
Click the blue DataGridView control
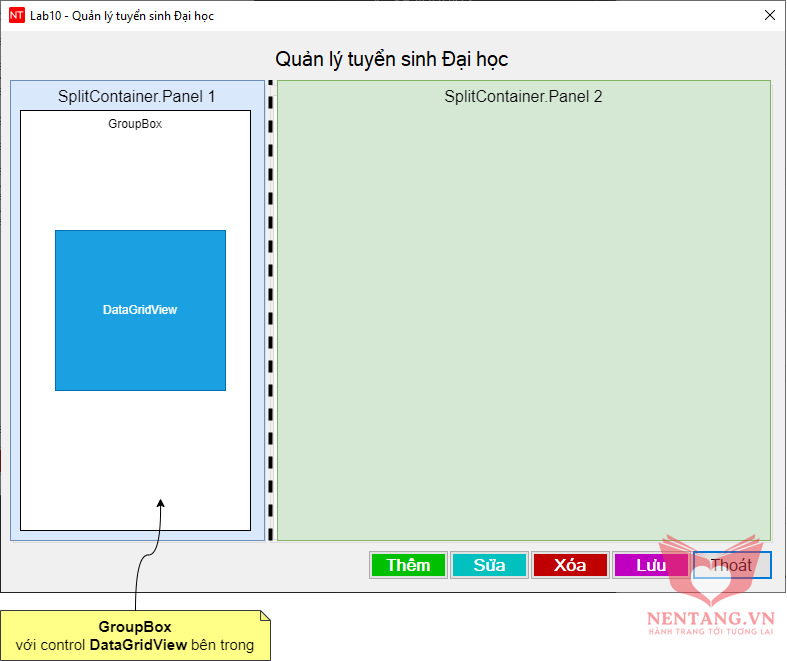(140, 310)
